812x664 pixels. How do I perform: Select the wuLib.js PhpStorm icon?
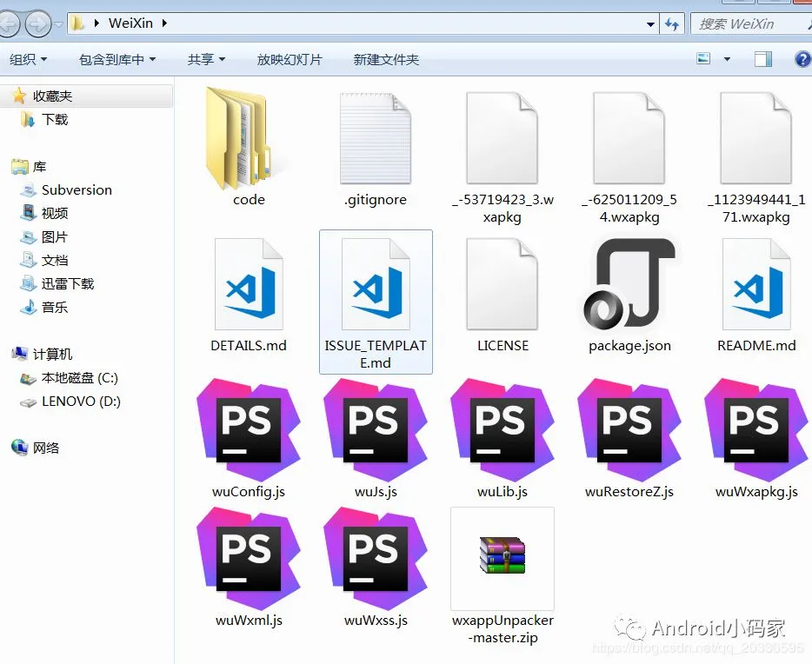[x=503, y=430]
